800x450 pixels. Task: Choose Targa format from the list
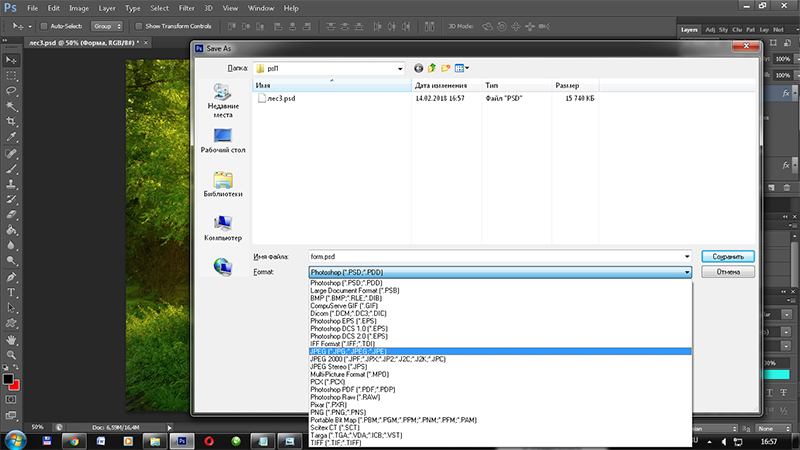click(x=500, y=435)
